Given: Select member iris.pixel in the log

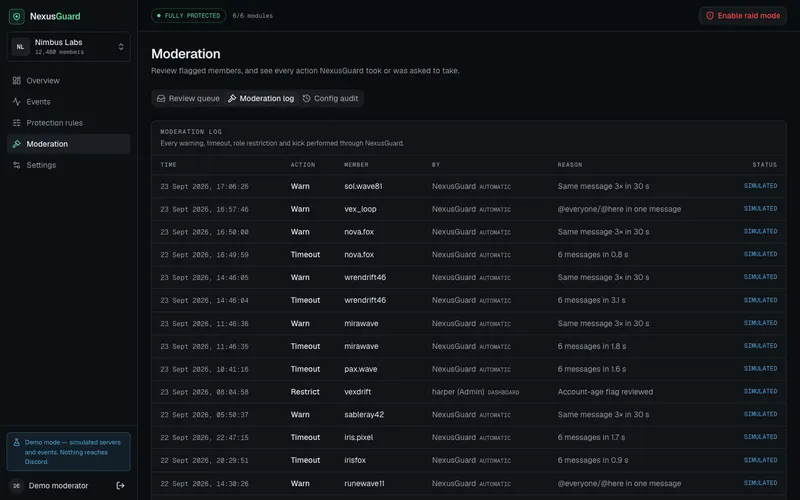Looking at the screenshot, I should 358,437.
